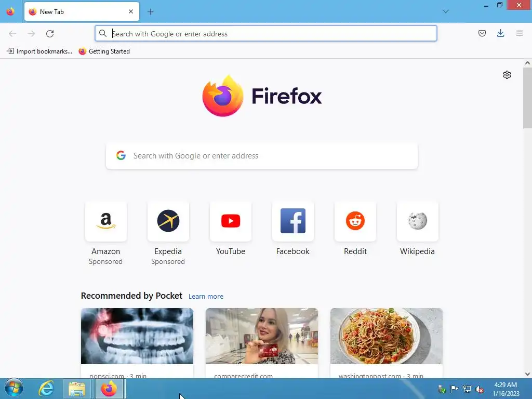
Task: Open Firefox View pinned icon
Action: click(x=10, y=11)
